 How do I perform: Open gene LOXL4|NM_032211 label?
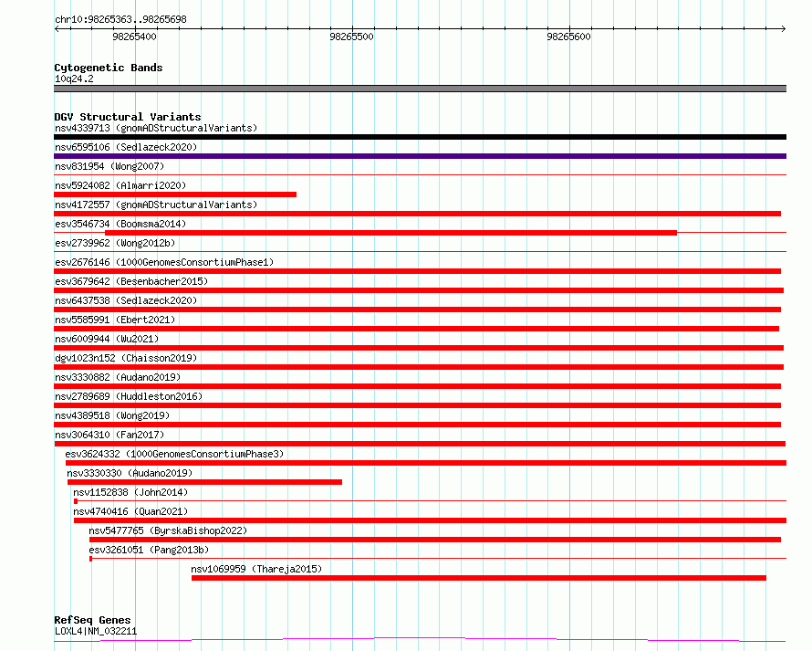pyautogui.click(x=96, y=631)
